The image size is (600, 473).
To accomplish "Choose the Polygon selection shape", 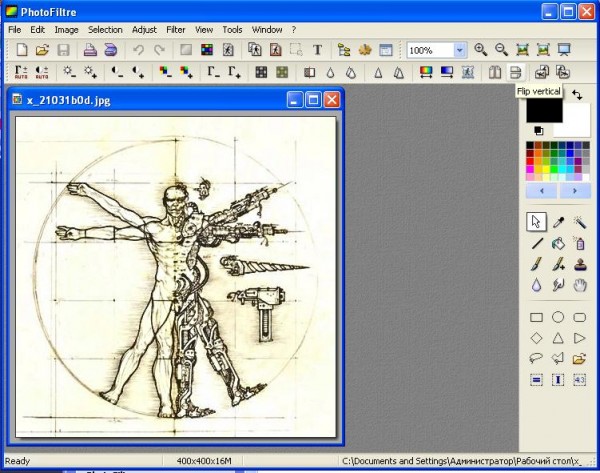I will coord(558,358).
